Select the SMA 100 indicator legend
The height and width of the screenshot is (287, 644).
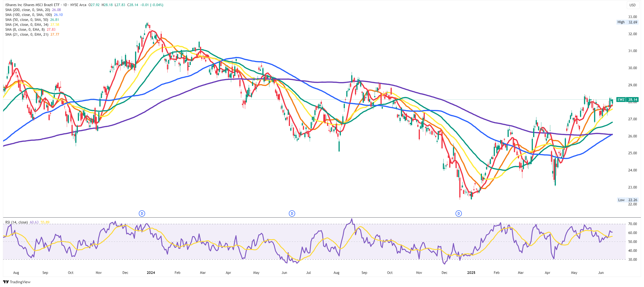pos(29,15)
